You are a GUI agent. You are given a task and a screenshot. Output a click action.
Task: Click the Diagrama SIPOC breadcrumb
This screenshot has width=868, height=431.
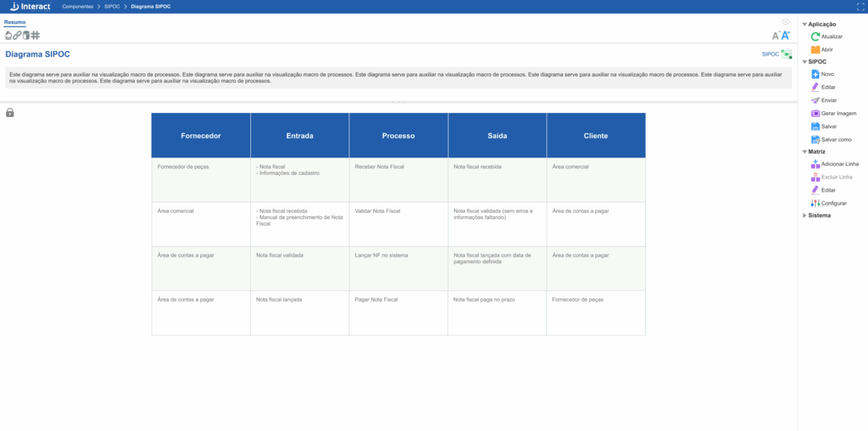click(x=151, y=6)
